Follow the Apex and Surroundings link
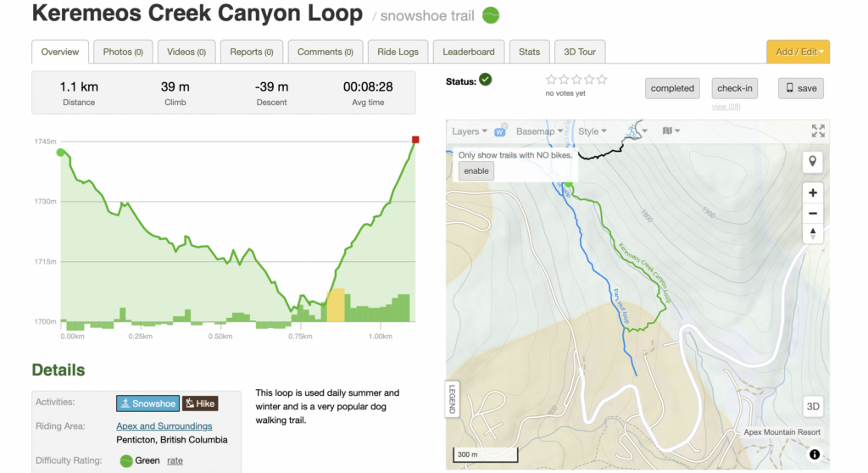Viewport: 868px width, 473px height. click(x=164, y=426)
